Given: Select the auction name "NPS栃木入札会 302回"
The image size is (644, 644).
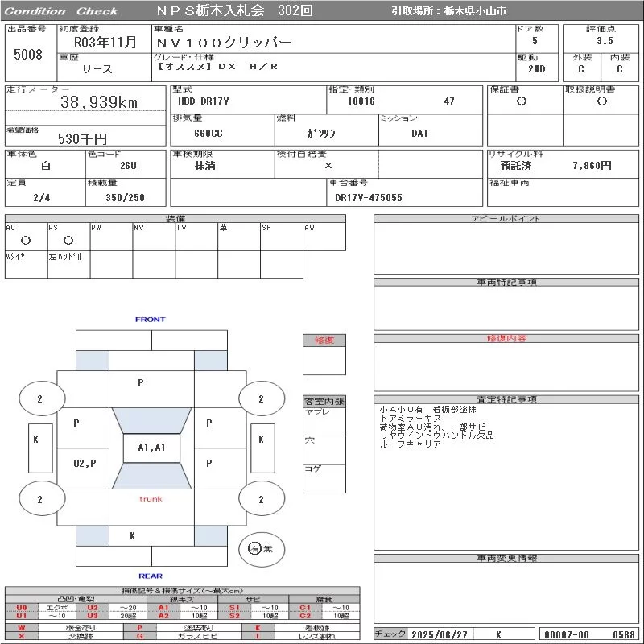Looking at the screenshot, I should [234, 10].
